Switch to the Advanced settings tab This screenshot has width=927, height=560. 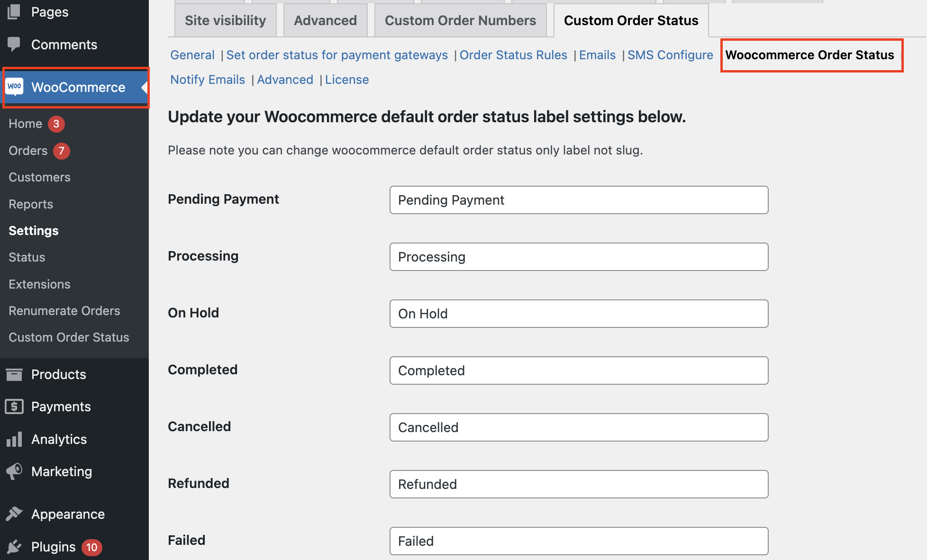(326, 20)
